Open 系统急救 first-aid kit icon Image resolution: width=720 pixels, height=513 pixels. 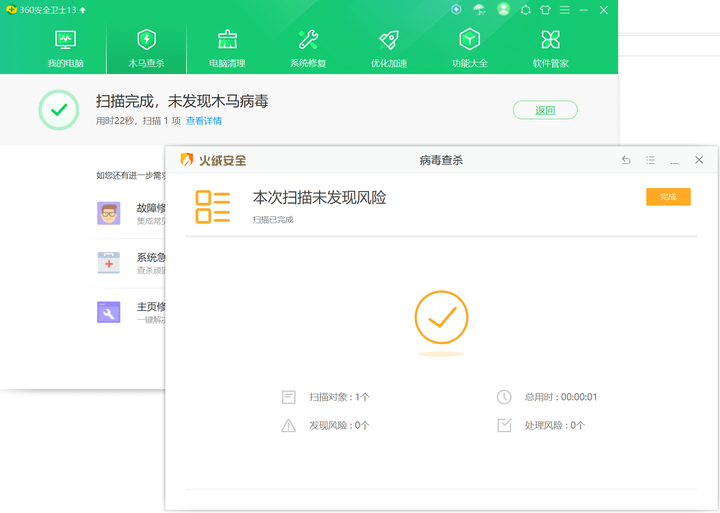click(109, 263)
